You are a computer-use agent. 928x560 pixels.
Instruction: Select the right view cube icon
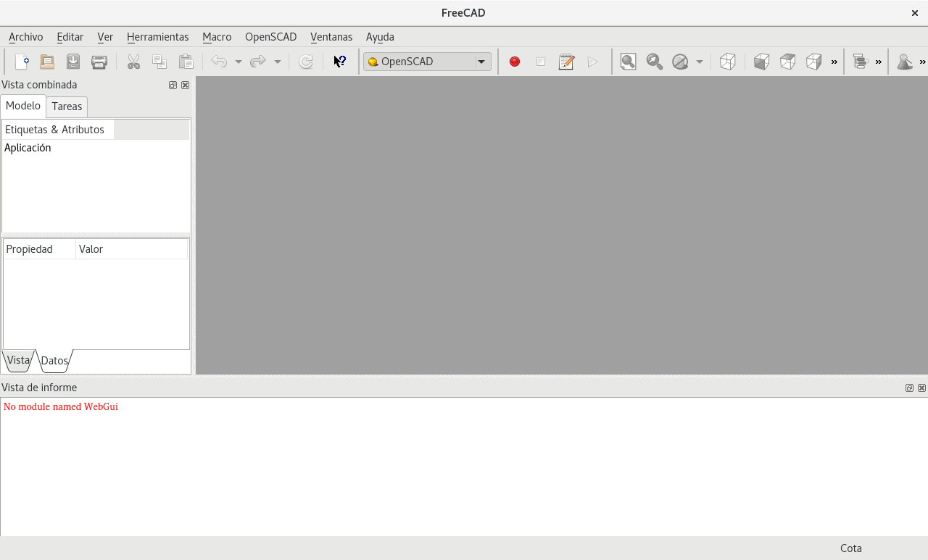[813, 62]
